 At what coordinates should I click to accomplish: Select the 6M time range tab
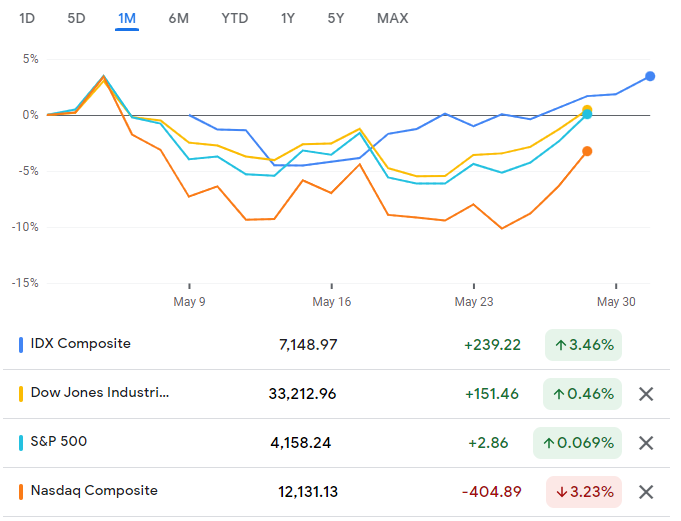tap(178, 18)
